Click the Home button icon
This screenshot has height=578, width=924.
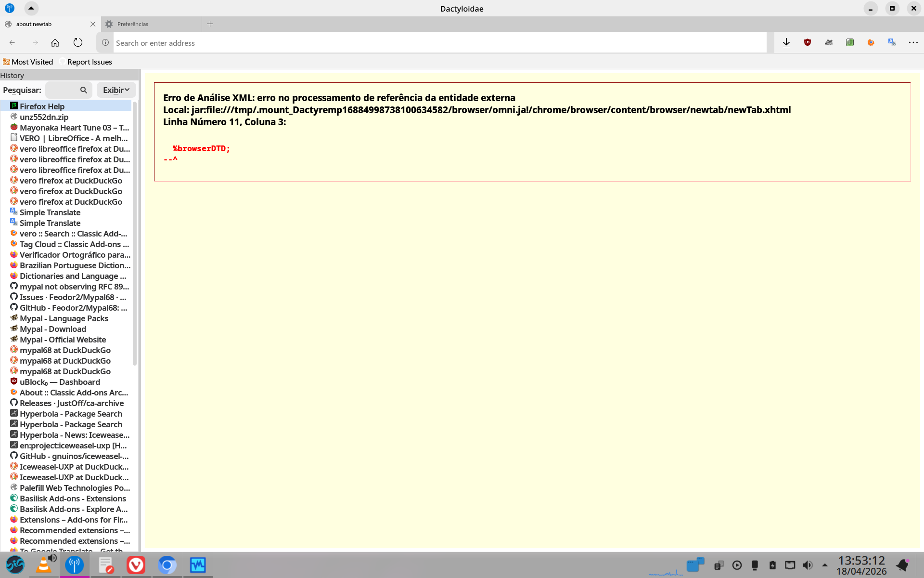pyautogui.click(x=55, y=43)
